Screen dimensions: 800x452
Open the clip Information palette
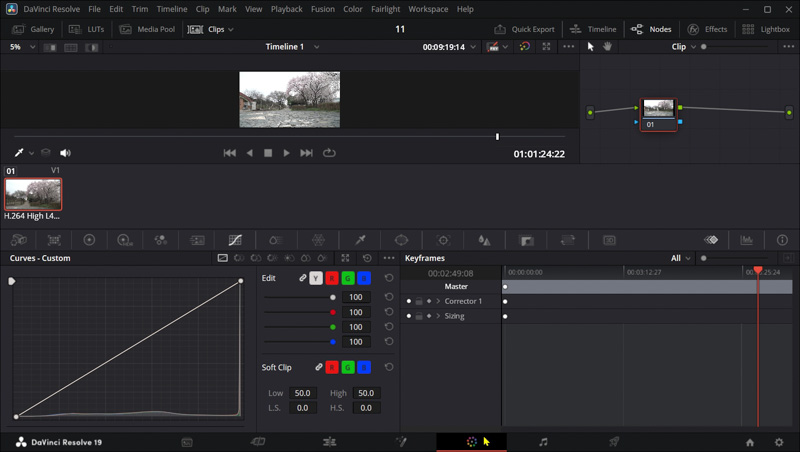point(782,240)
